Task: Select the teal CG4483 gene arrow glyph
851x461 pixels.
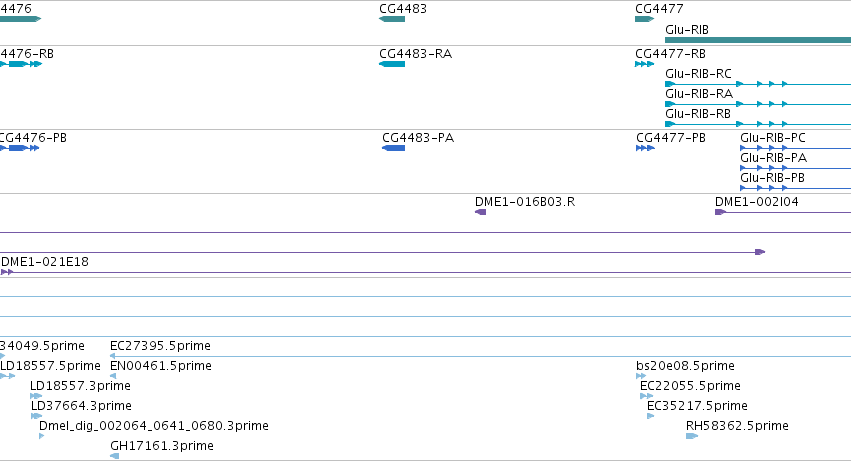Action: [392, 19]
